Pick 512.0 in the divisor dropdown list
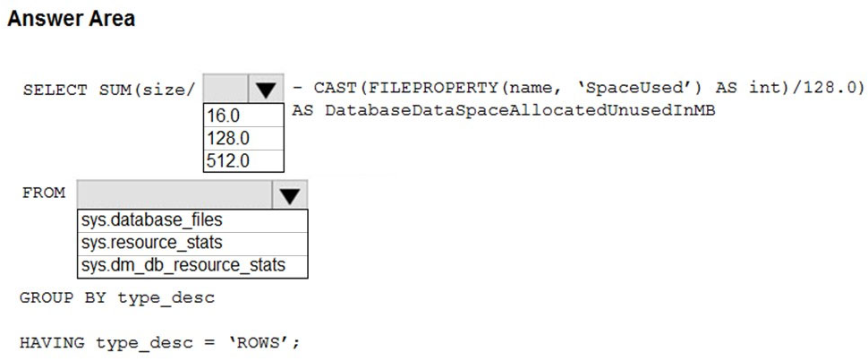868x361 pixels. pos(243,161)
